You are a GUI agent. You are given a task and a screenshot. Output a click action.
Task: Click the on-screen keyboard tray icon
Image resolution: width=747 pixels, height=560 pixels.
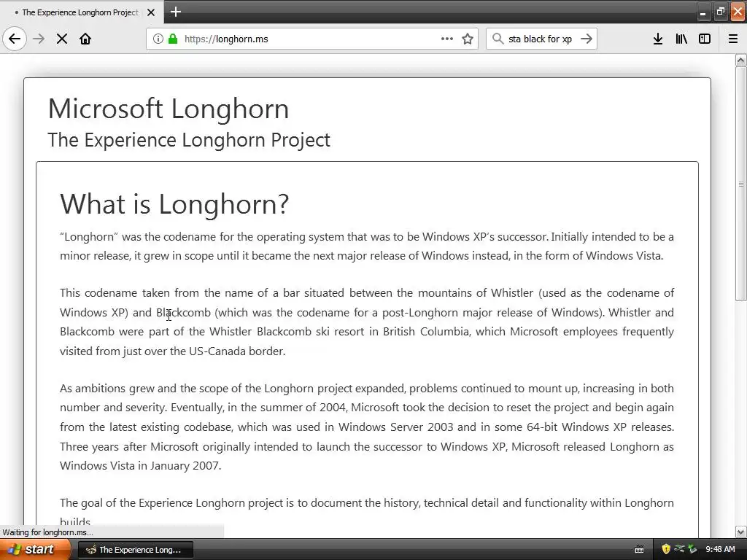(639, 550)
